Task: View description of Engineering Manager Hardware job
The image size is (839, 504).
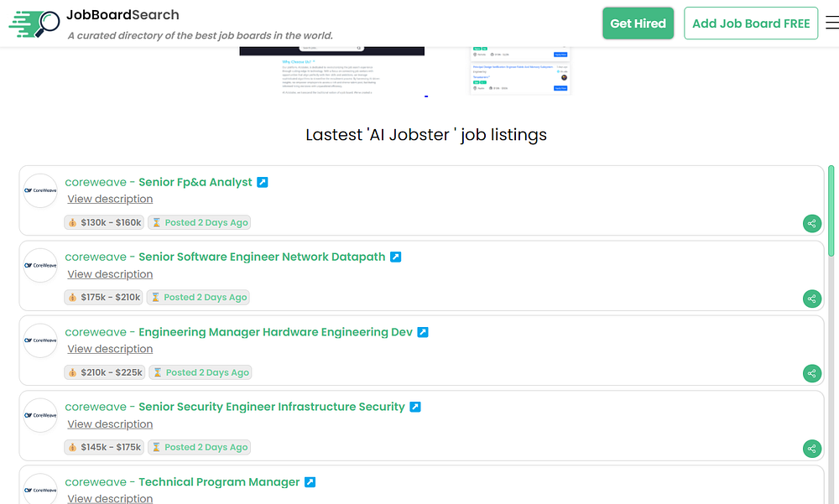Action: tap(110, 349)
